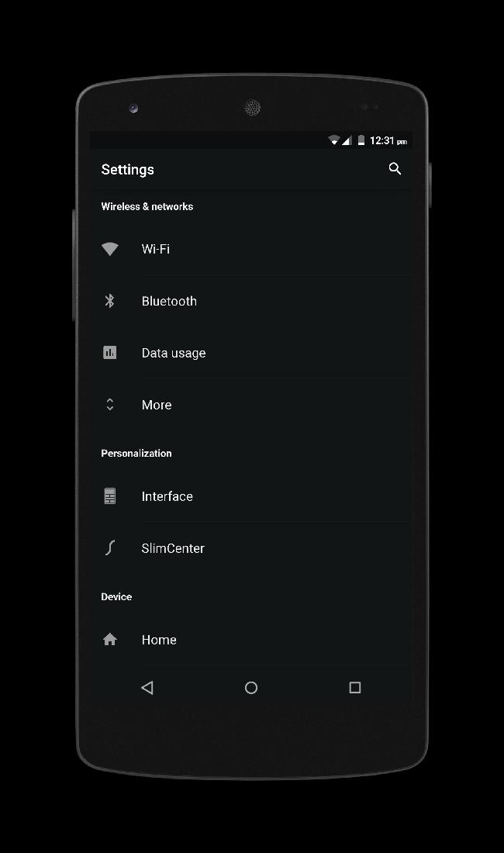Expand the More wireless options entry
The image size is (504, 853).
[x=233, y=404]
